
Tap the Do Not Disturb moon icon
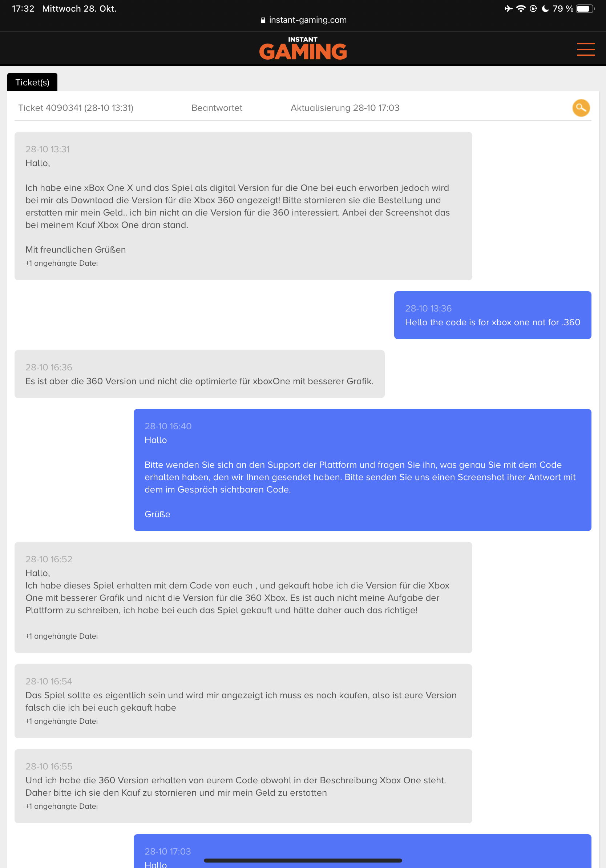point(545,9)
